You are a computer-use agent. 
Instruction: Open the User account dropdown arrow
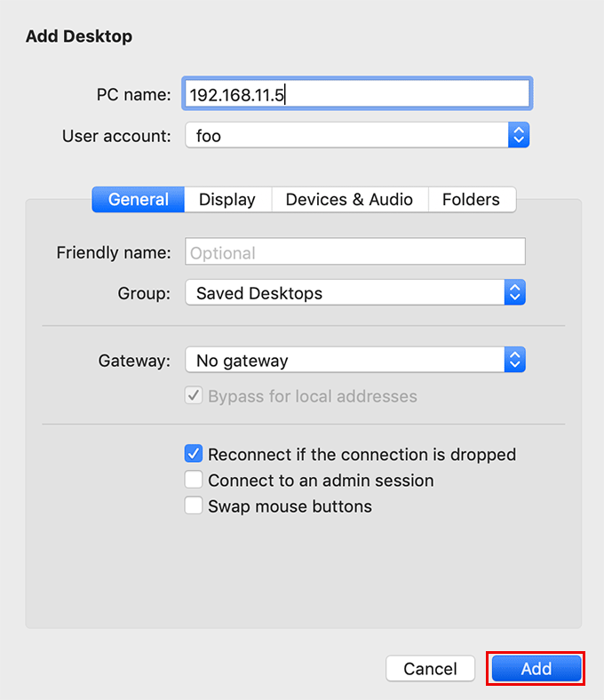pos(519,136)
